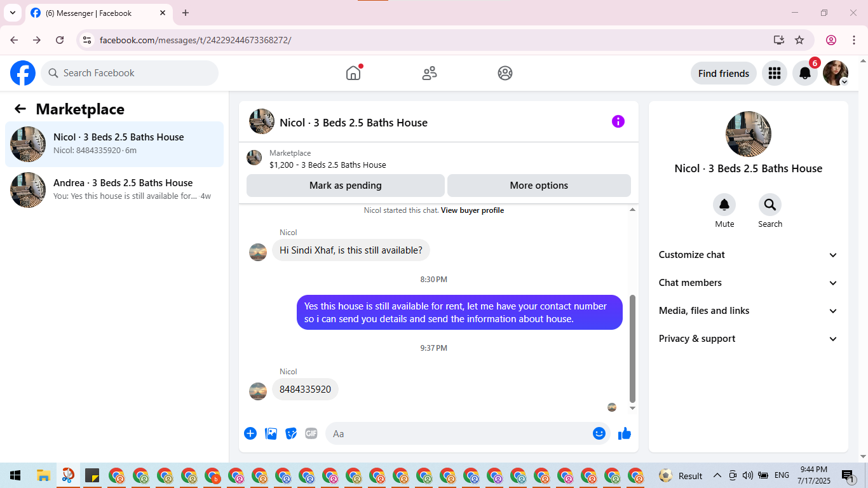Open the account profile picture menu
This screenshot has height=488, width=868.
tap(836, 73)
